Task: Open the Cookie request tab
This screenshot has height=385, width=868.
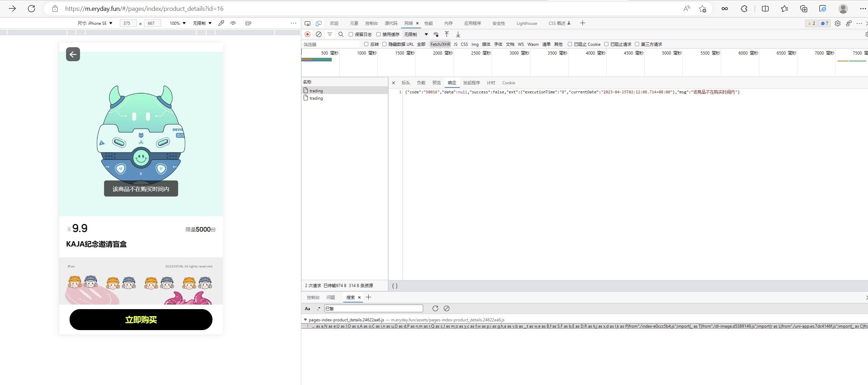Action: pos(508,83)
